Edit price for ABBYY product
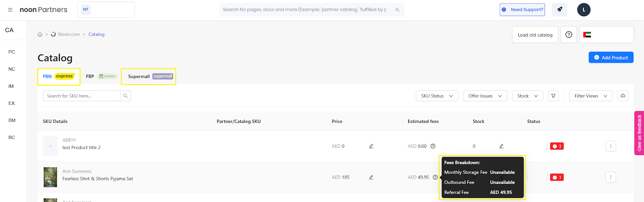Image resolution: width=644 pixels, height=202 pixels. pyautogui.click(x=371, y=146)
